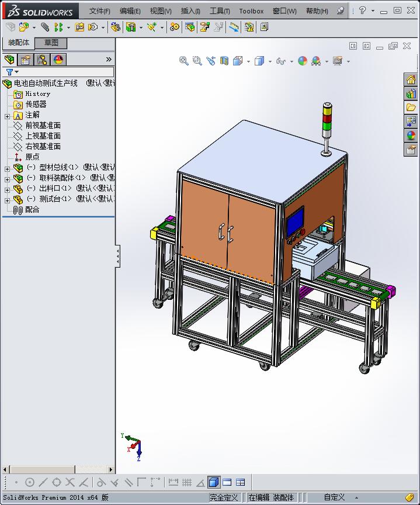The height and width of the screenshot is (505, 420).
Task: Switch to the FeatureManager design tree tab
Action: tap(10, 59)
